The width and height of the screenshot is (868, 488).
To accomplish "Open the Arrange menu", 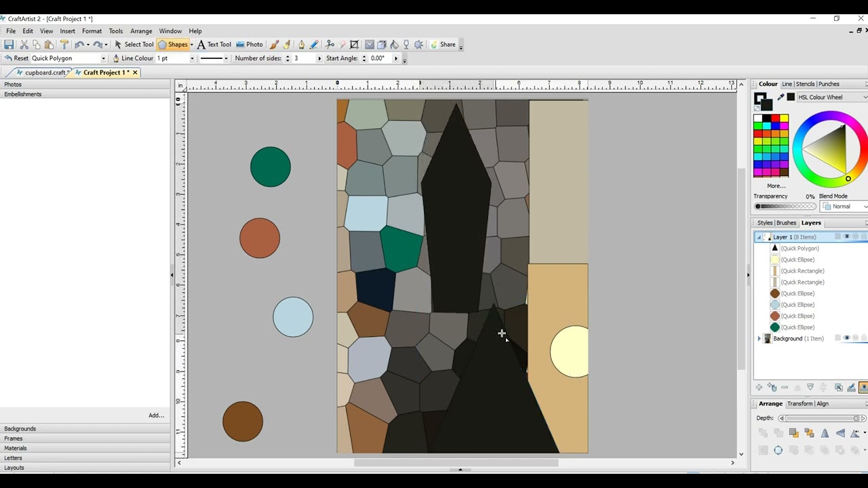I will [x=141, y=31].
